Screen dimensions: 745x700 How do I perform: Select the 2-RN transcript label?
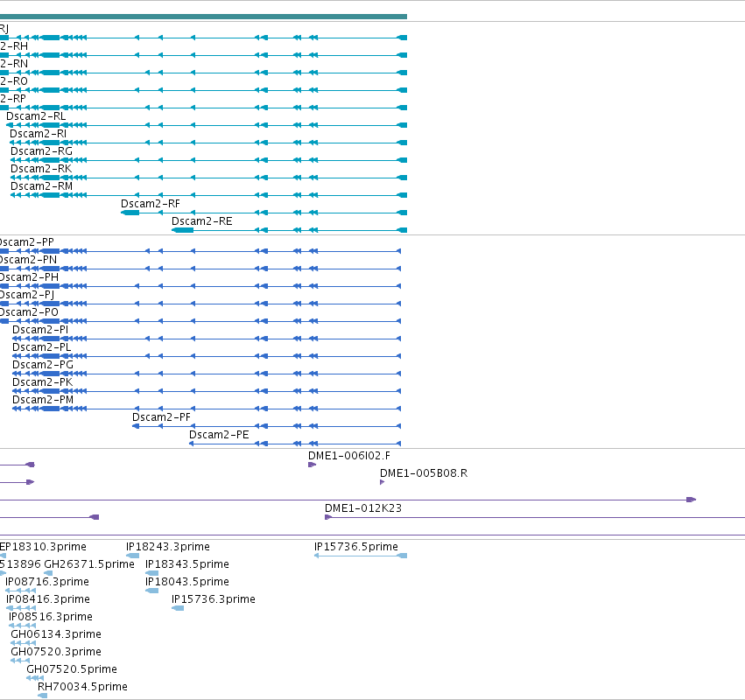(14, 64)
